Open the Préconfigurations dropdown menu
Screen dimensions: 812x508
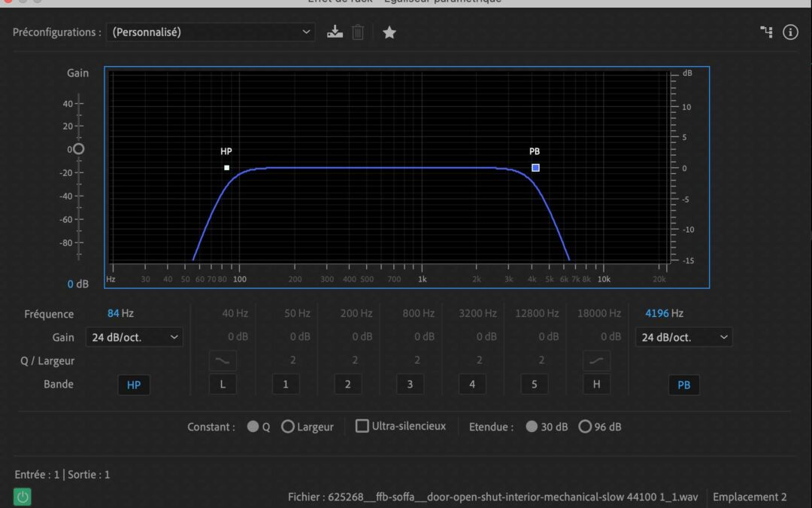click(211, 32)
